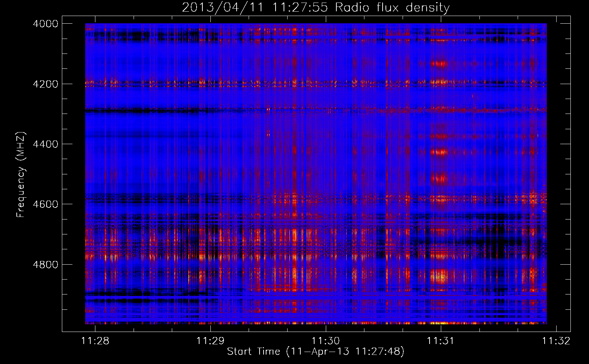589x364 pixels.
Task: Click the 11:31 time tick label
Action: [x=441, y=341]
